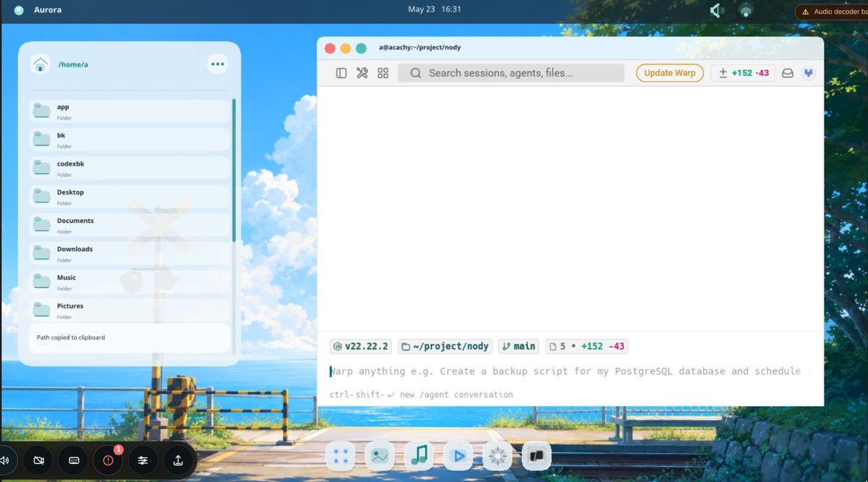Open the bk folder
868x482 pixels.
(x=129, y=140)
